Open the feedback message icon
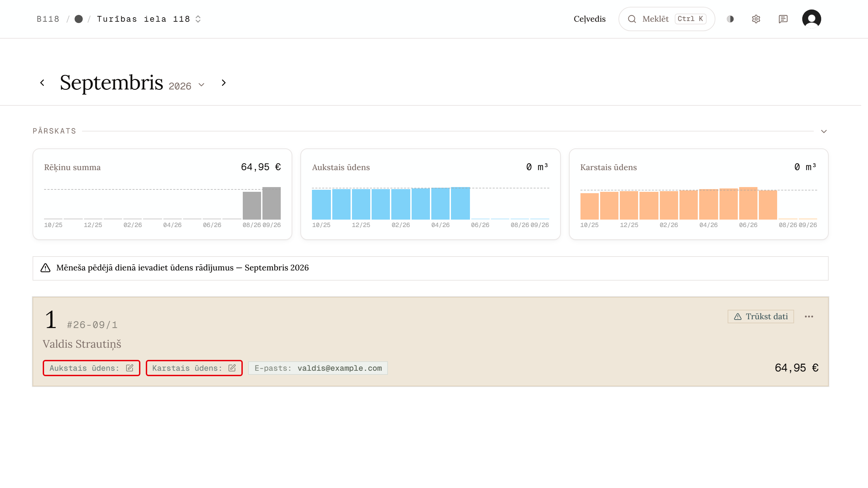 (x=783, y=19)
